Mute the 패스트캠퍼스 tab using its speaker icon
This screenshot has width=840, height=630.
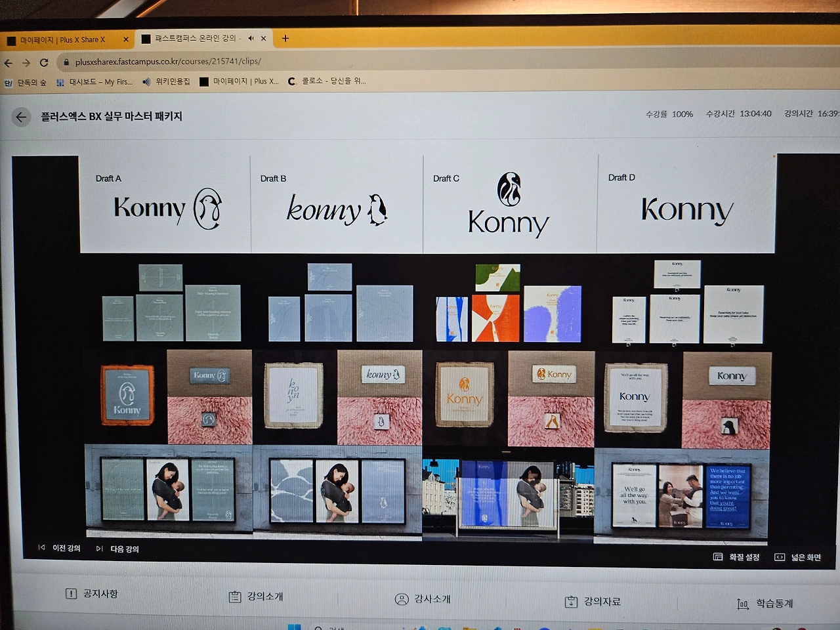point(251,39)
